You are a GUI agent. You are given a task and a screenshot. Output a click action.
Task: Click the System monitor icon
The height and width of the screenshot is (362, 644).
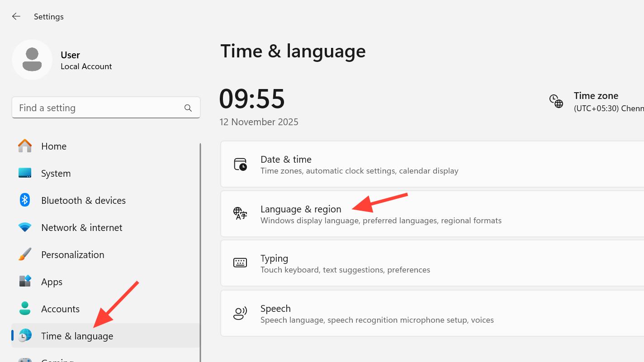(25, 173)
